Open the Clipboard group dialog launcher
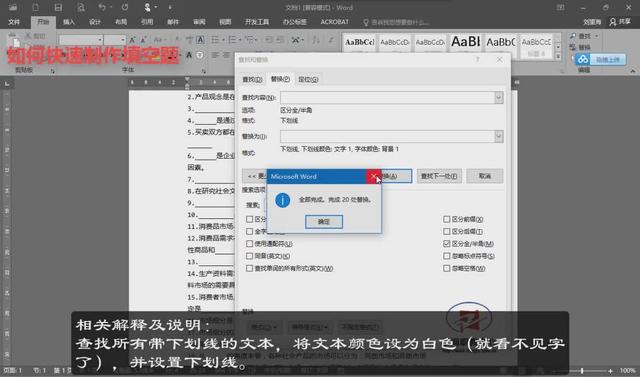This screenshot has width=640, height=377. click(52, 71)
